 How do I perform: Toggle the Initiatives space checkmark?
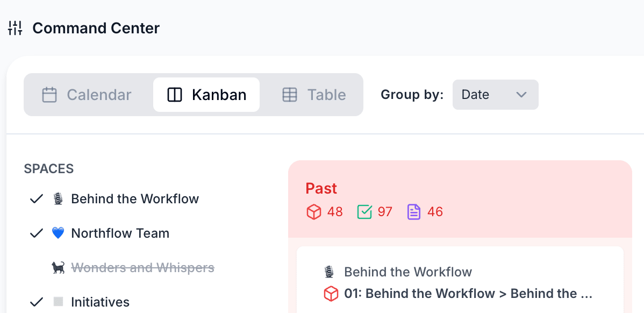[37, 303]
